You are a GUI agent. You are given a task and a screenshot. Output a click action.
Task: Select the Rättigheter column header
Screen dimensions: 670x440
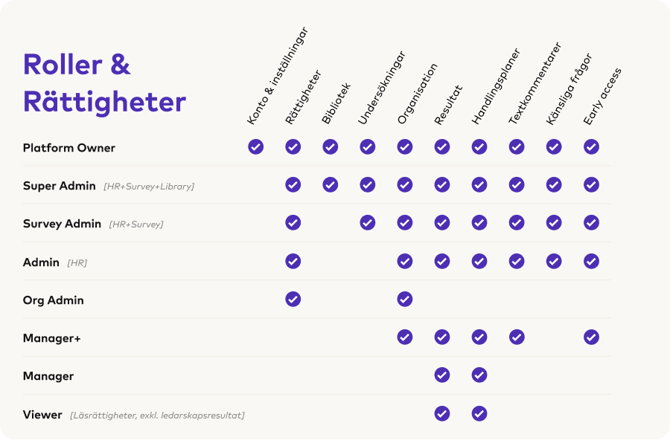(303, 97)
